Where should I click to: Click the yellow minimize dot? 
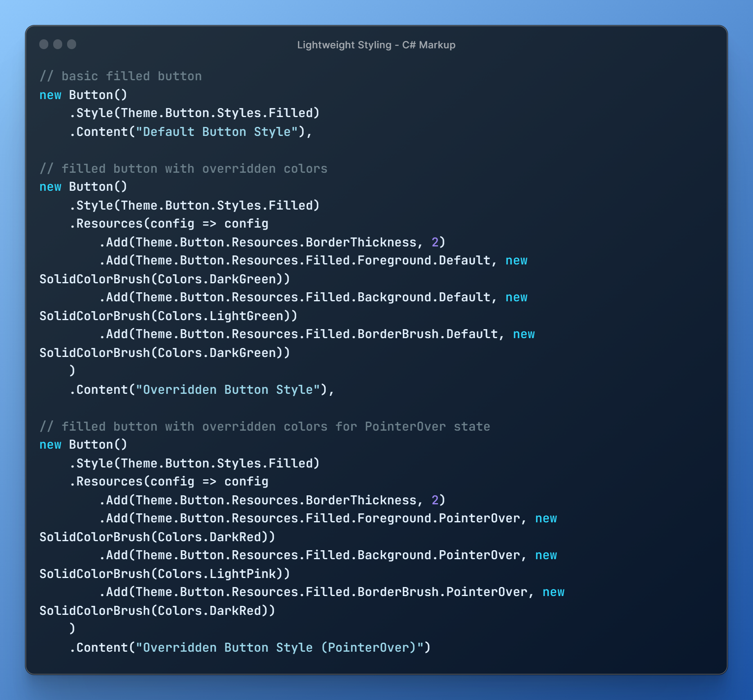(x=57, y=45)
